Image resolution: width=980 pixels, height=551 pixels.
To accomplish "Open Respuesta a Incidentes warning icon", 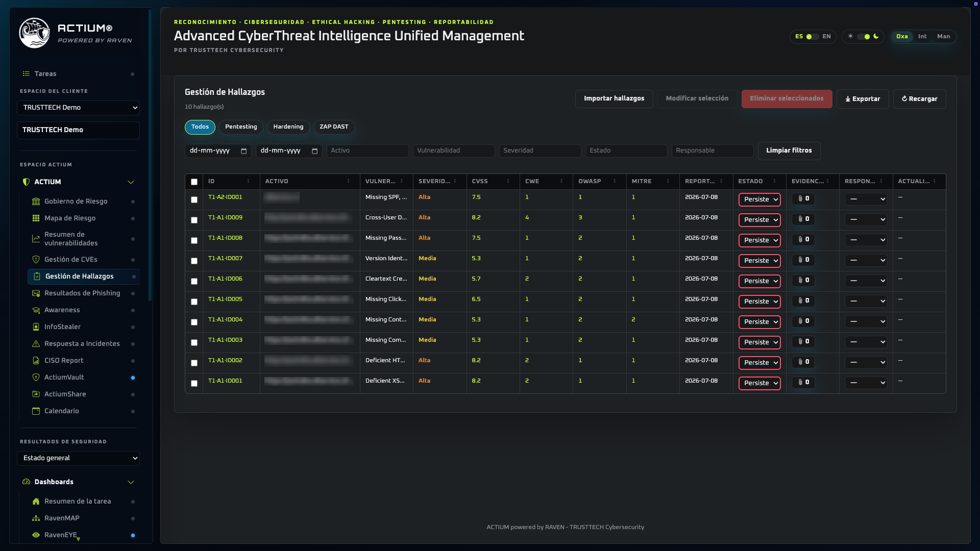I will (36, 344).
